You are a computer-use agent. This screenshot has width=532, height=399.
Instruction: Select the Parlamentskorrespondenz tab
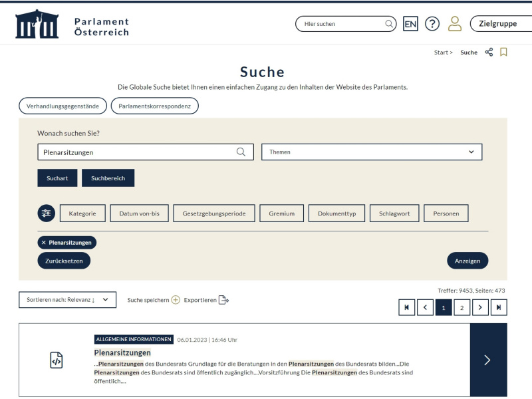154,106
